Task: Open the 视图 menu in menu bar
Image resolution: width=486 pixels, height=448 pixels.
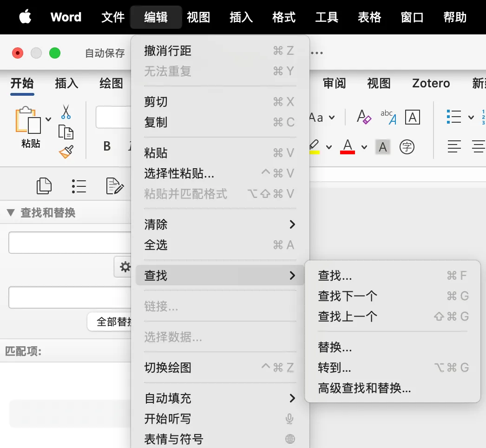Action: click(198, 17)
